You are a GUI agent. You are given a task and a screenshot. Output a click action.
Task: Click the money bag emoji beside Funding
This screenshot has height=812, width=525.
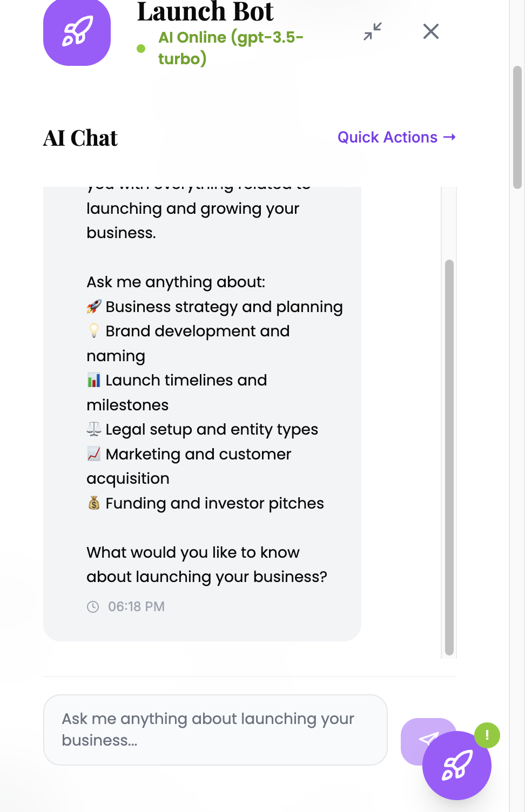(x=94, y=503)
